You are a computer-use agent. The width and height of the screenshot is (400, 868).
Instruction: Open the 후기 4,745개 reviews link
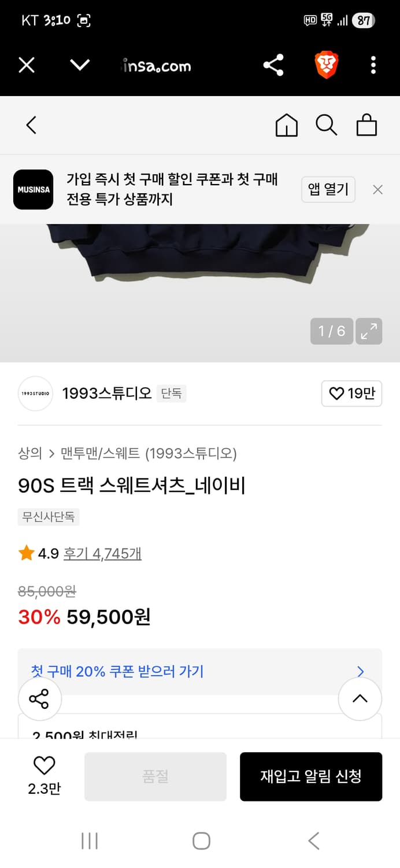click(103, 553)
